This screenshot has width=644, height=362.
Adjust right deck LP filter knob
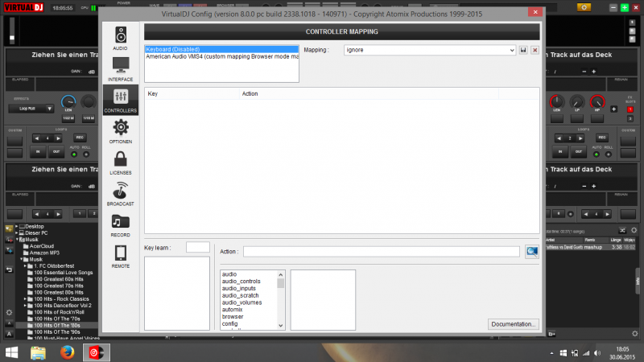coord(577,101)
